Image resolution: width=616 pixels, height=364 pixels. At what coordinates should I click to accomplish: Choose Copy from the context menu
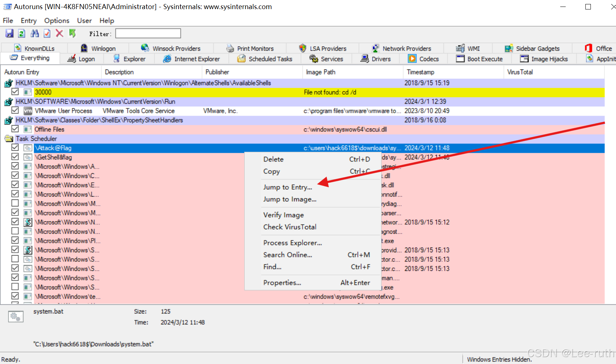313,171
